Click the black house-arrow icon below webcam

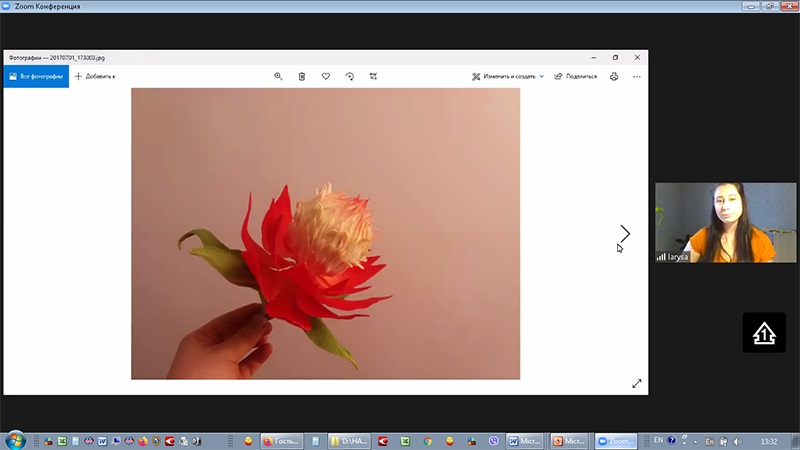pyautogui.click(x=763, y=333)
